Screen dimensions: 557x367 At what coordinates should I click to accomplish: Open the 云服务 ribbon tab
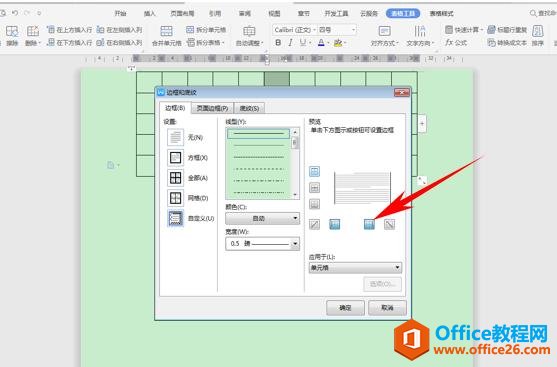(x=369, y=14)
